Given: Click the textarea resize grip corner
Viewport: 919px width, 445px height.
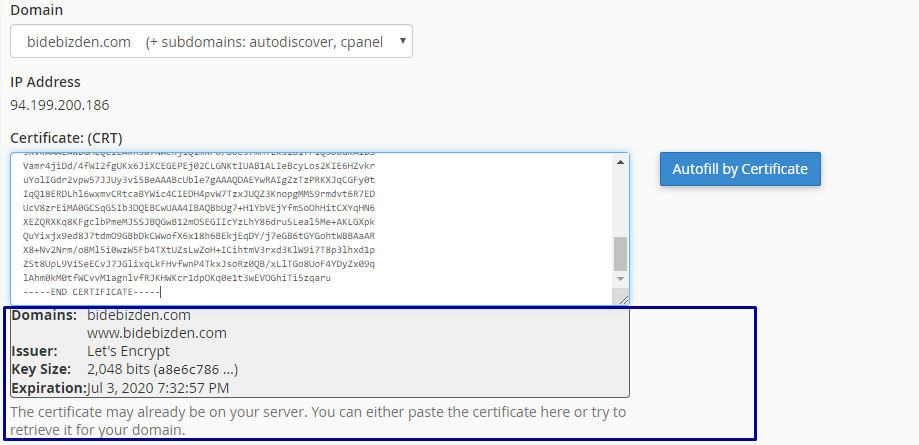Looking at the screenshot, I should [623, 299].
